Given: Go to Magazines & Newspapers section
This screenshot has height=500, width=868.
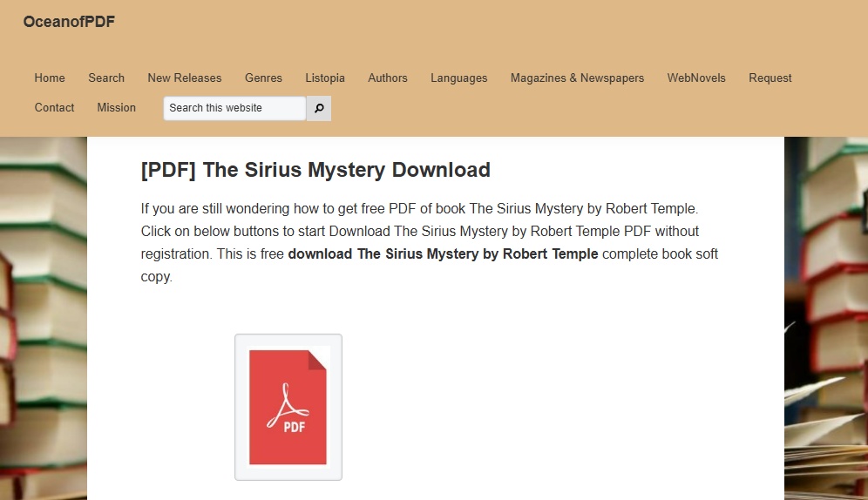Looking at the screenshot, I should click(577, 78).
